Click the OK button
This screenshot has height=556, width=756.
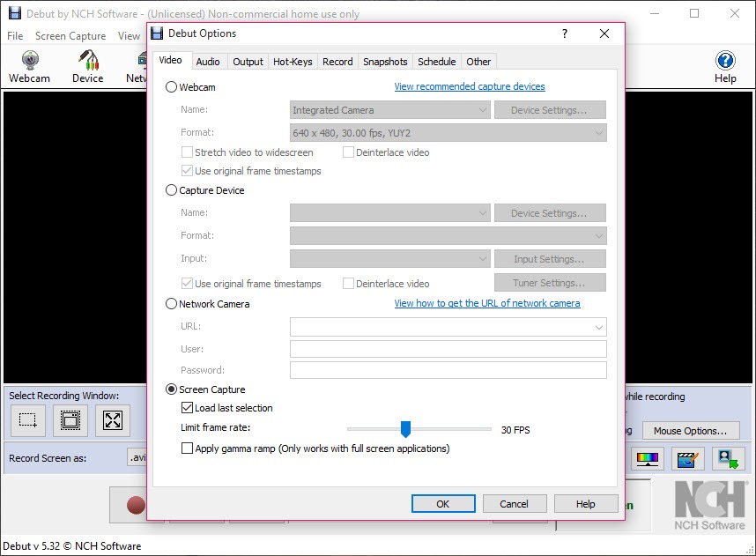coord(443,504)
